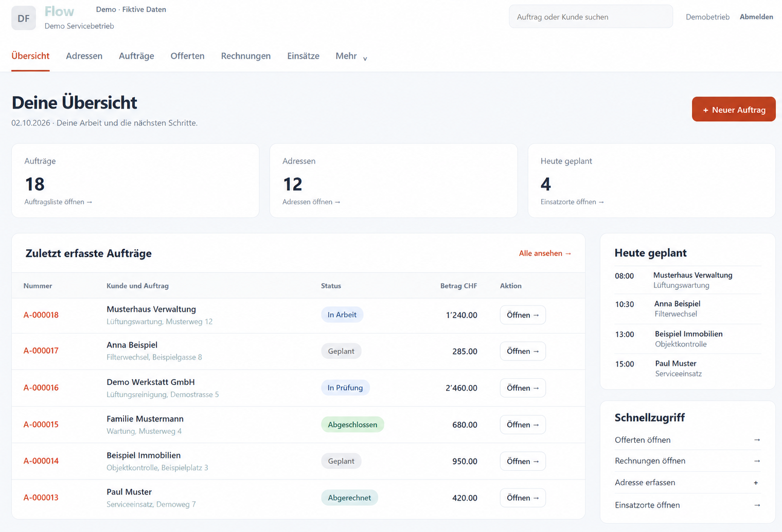Follow the Adressen öffnen card link
The height and width of the screenshot is (532, 782).
[311, 202]
